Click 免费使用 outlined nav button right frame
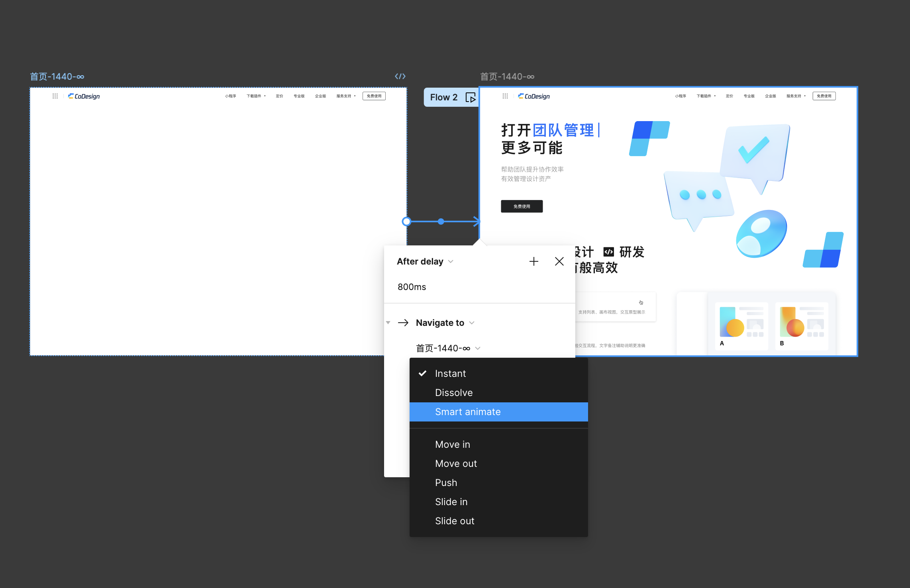Screen dimensions: 910x588 tap(824, 96)
